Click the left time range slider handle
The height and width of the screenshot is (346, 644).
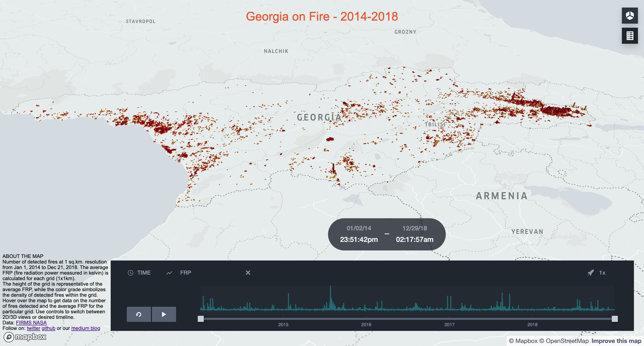pyautogui.click(x=201, y=319)
